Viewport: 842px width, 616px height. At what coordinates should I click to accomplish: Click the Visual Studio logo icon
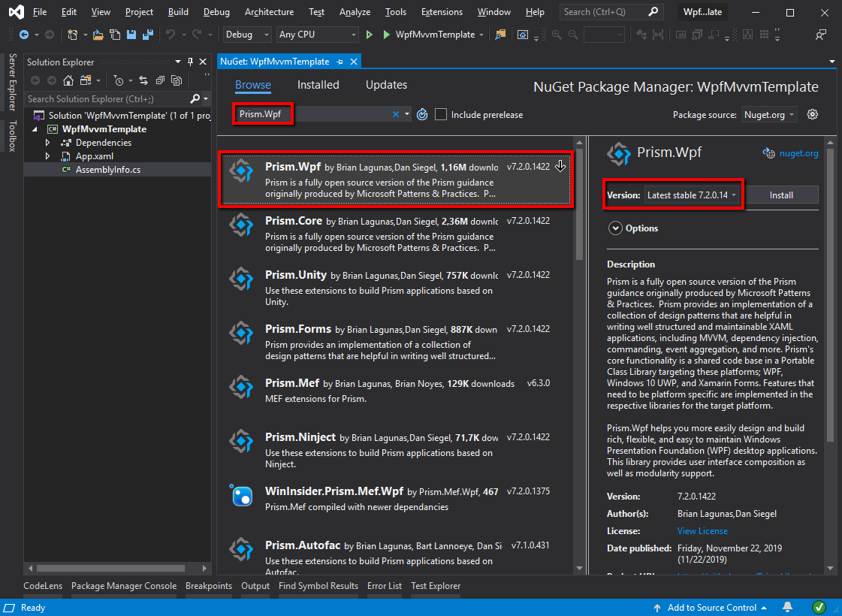tap(17, 12)
